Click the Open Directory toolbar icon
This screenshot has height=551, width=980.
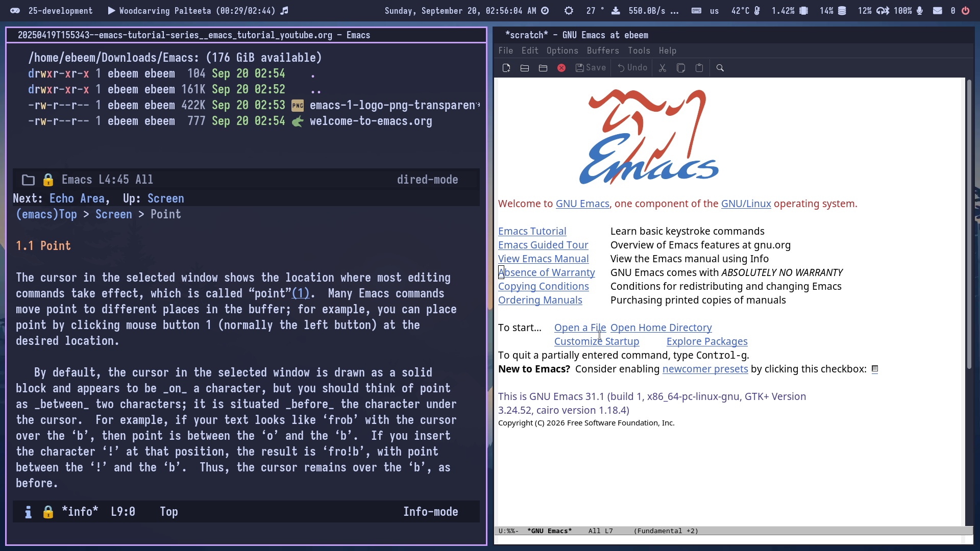coord(543,68)
